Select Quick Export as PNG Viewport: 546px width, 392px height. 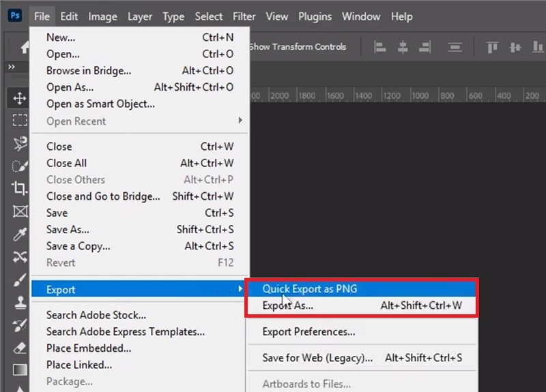pyautogui.click(x=362, y=288)
